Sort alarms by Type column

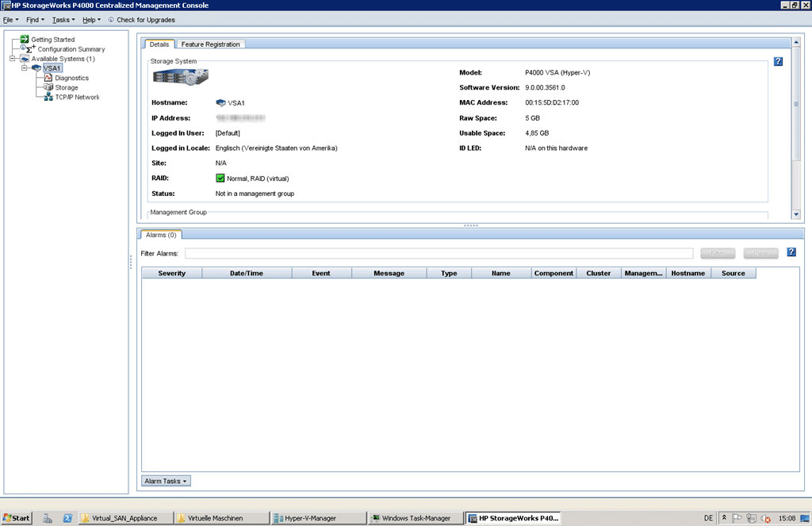pyautogui.click(x=449, y=273)
